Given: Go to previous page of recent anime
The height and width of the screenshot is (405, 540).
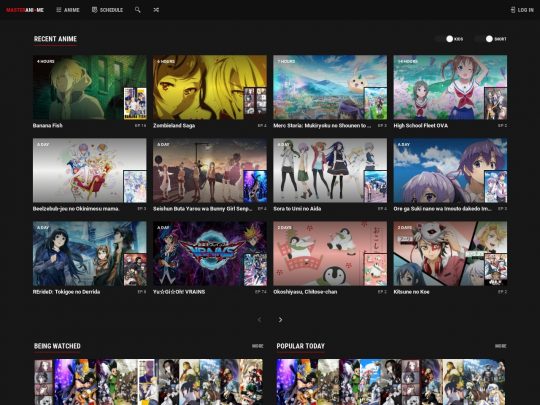Looking at the screenshot, I should [x=260, y=320].
